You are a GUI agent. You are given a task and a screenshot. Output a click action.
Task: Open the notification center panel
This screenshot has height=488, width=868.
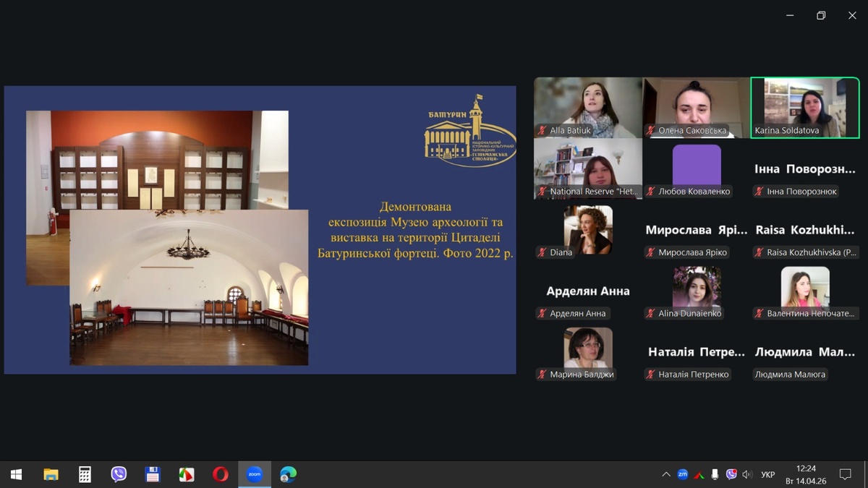pyautogui.click(x=845, y=474)
